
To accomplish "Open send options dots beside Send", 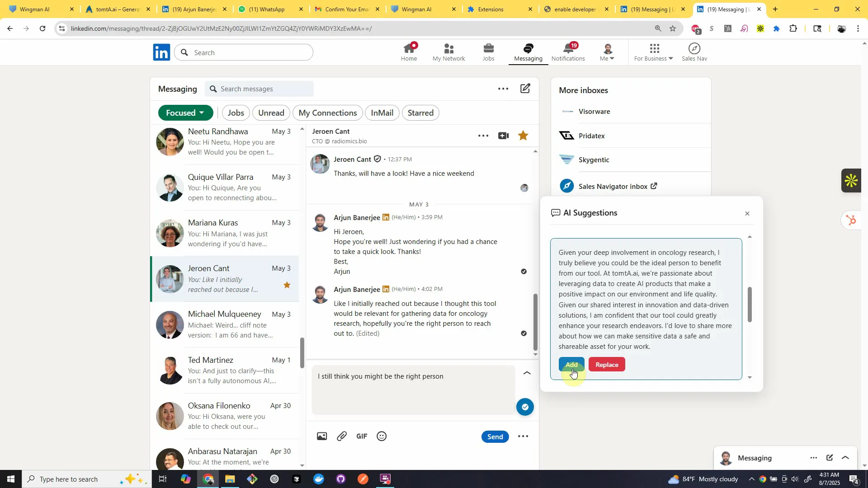I will tap(523, 436).
